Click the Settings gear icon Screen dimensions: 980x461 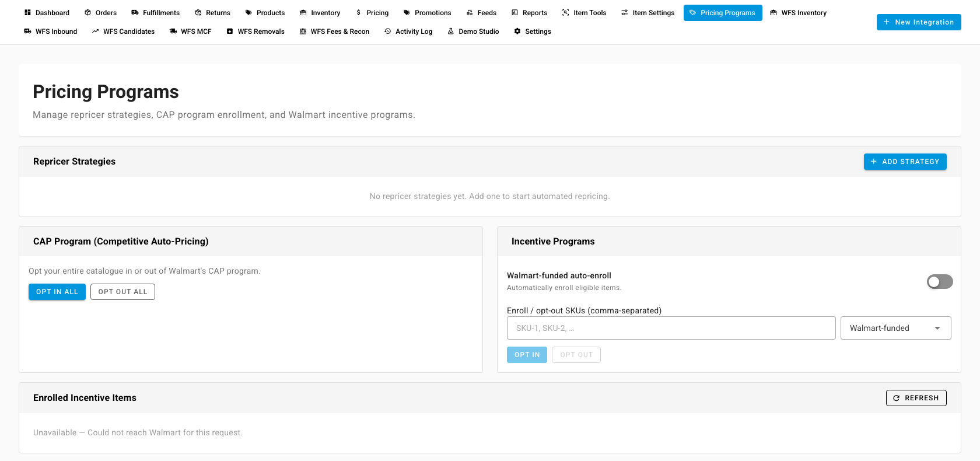coord(517,31)
